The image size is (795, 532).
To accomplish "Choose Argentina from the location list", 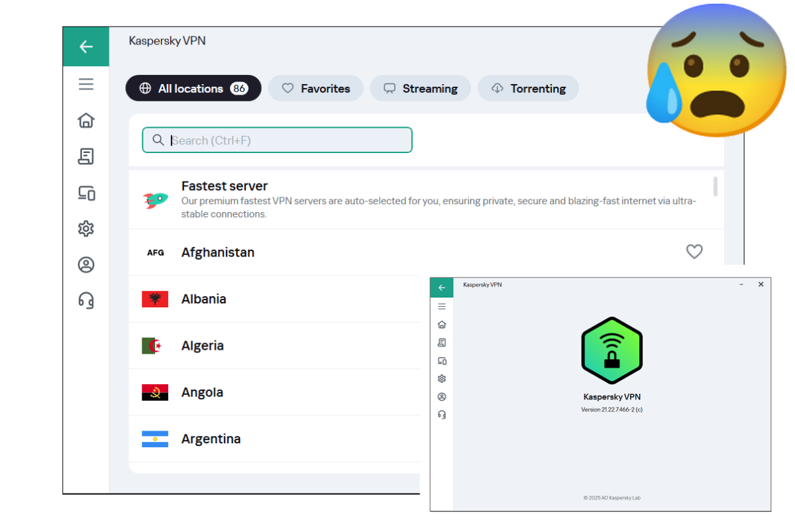I will pos(274,439).
